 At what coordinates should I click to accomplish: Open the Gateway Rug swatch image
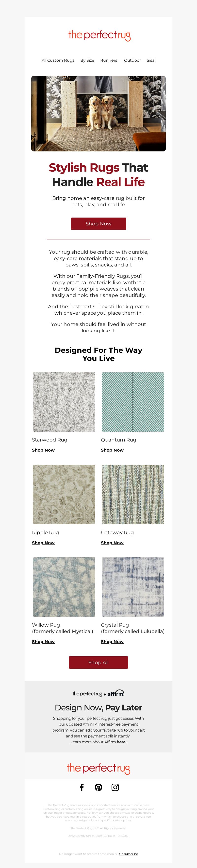pyautogui.click(x=133, y=494)
